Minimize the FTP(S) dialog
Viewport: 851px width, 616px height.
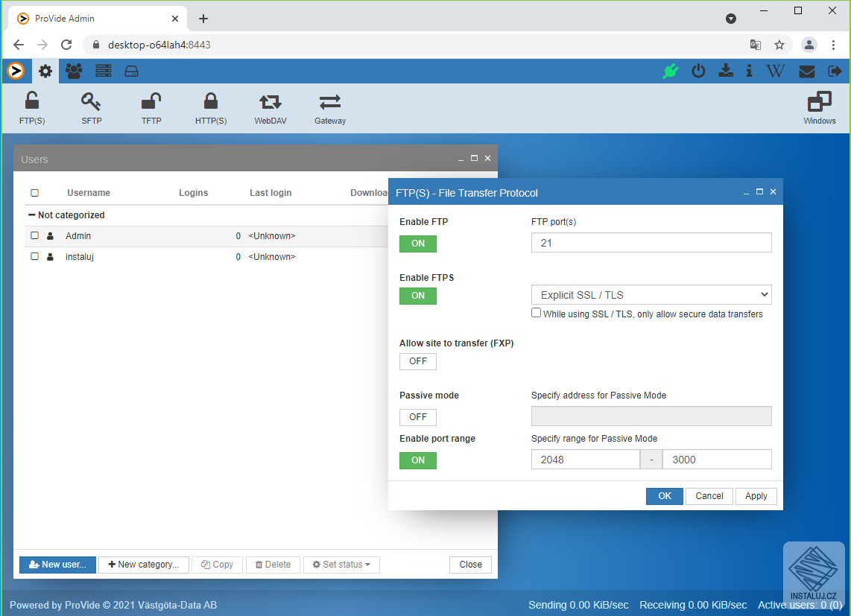click(x=746, y=192)
